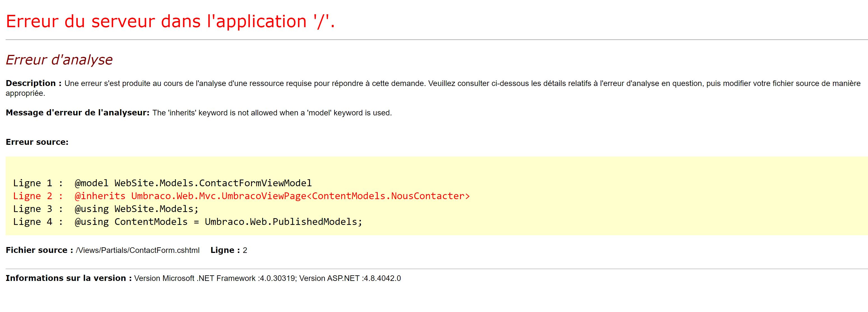Click 'UmbracoViewPage<ContentModels.NousContacter>' in red code
Screen dimensions: 868x312
pos(345,196)
